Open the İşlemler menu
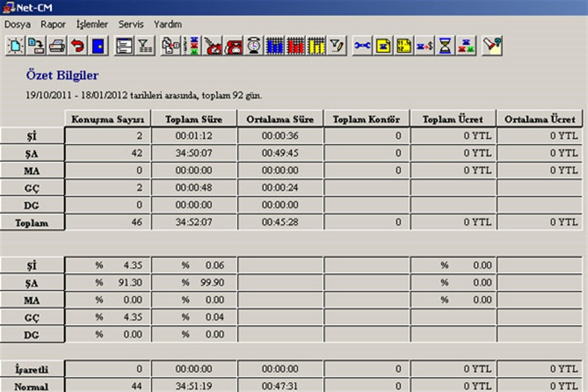This screenshot has width=588, height=392. [x=91, y=24]
